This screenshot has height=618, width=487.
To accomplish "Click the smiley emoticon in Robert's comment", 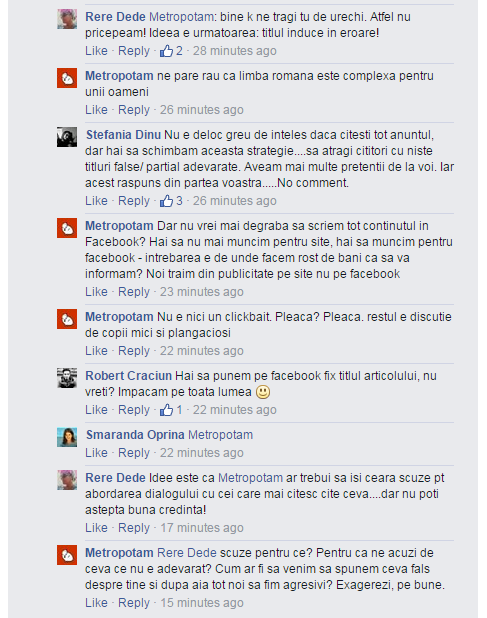I will tap(263, 392).
